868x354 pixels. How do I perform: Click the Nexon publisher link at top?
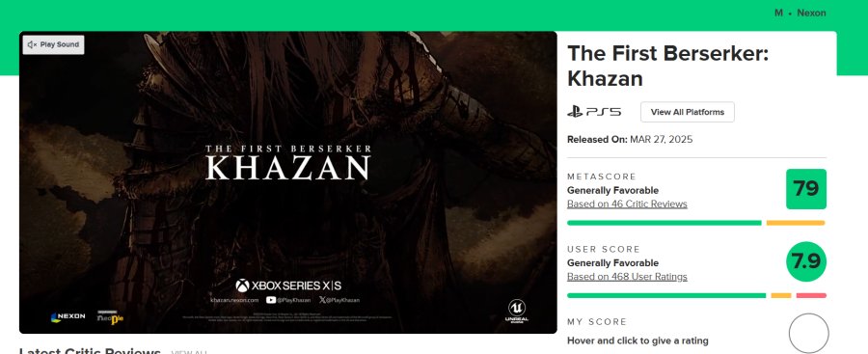811,13
